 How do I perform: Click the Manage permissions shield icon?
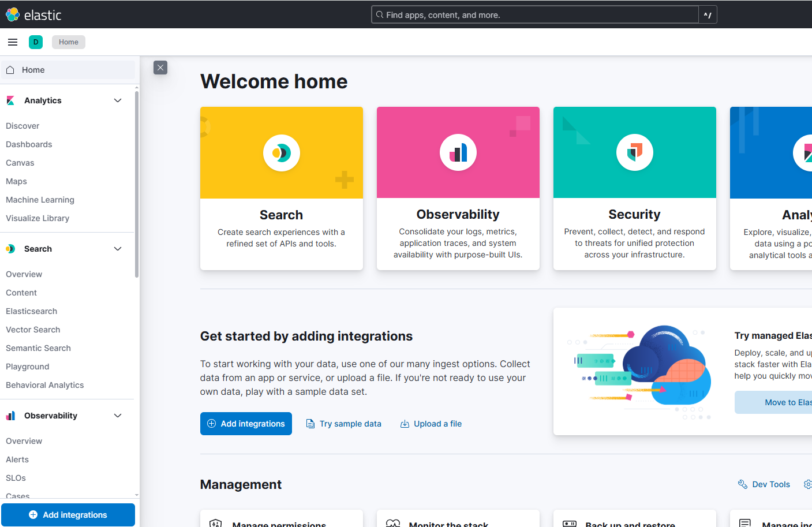[216, 523]
